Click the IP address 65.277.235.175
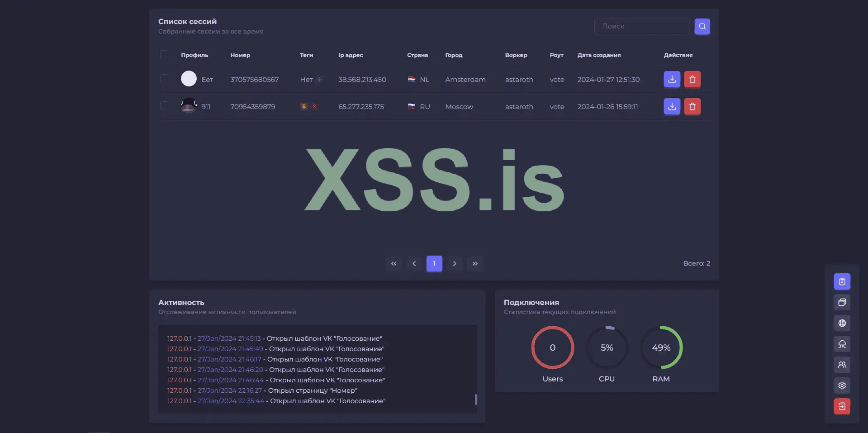This screenshot has width=868, height=433. (361, 107)
